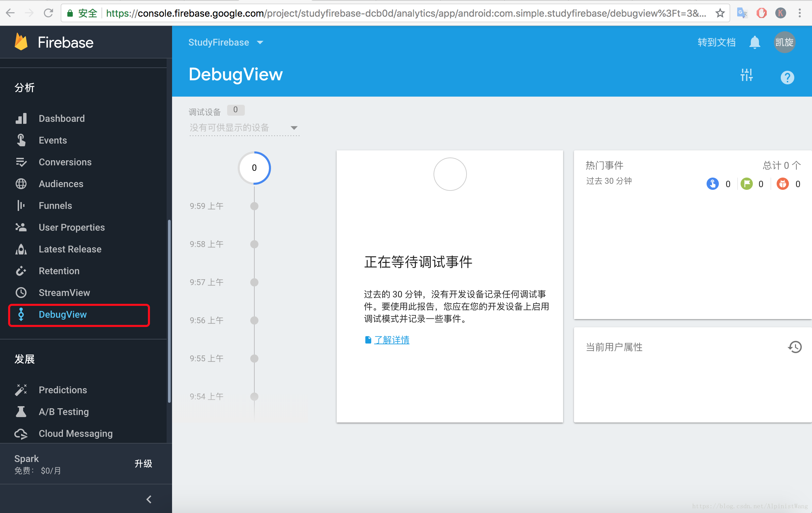The width and height of the screenshot is (812, 513).
Task: Open the Dashboard menu item
Action: (62, 118)
